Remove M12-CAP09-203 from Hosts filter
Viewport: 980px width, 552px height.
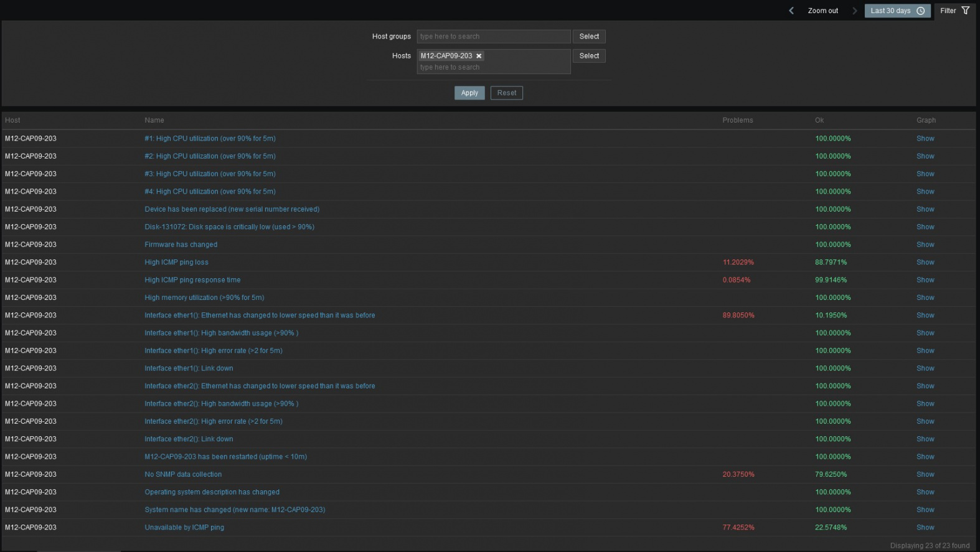pos(479,56)
